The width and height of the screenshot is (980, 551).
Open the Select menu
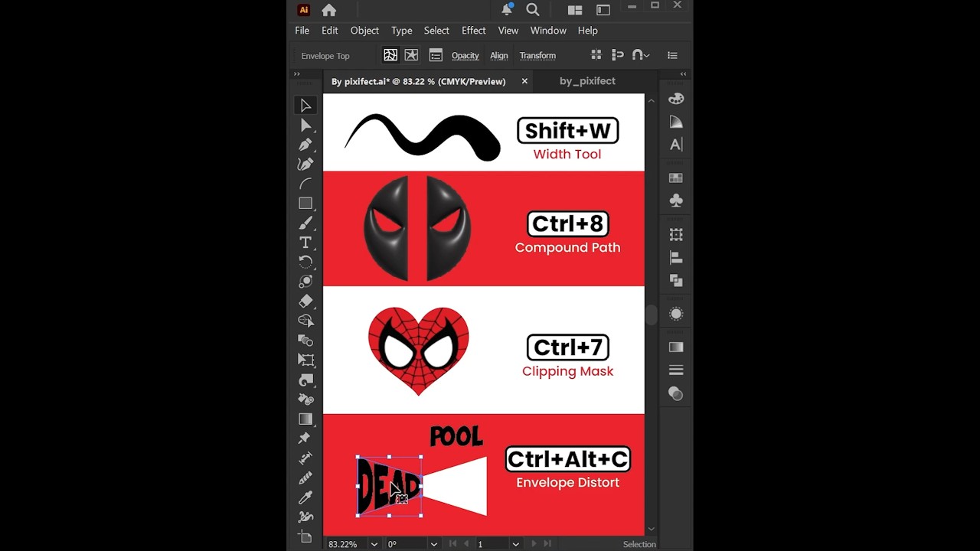(436, 31)
